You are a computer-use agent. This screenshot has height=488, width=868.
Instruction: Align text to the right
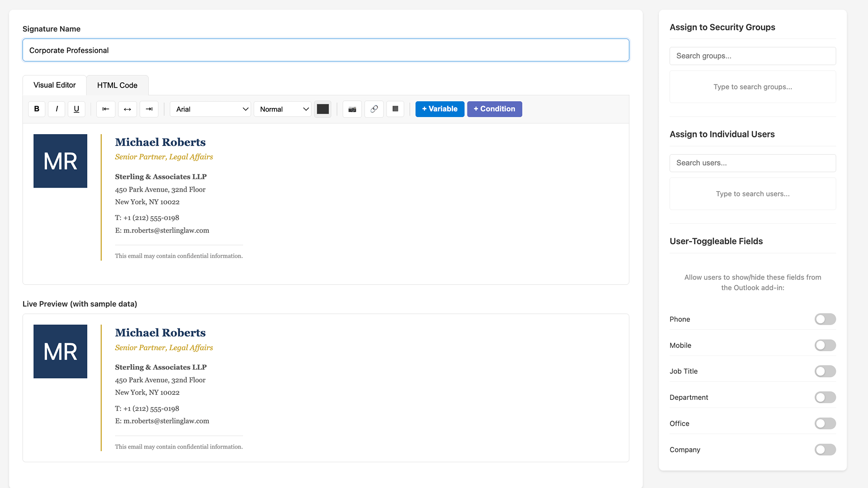point(149,109)
